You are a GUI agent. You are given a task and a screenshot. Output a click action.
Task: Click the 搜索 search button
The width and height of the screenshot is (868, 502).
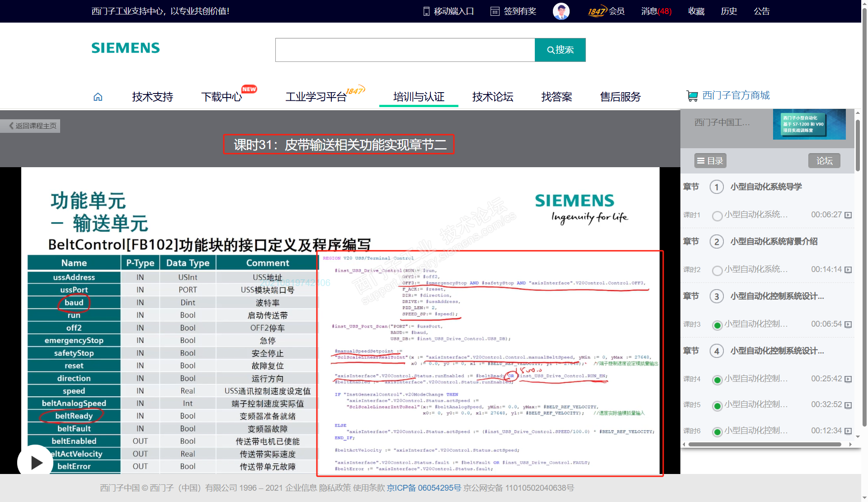click(560, 50)
